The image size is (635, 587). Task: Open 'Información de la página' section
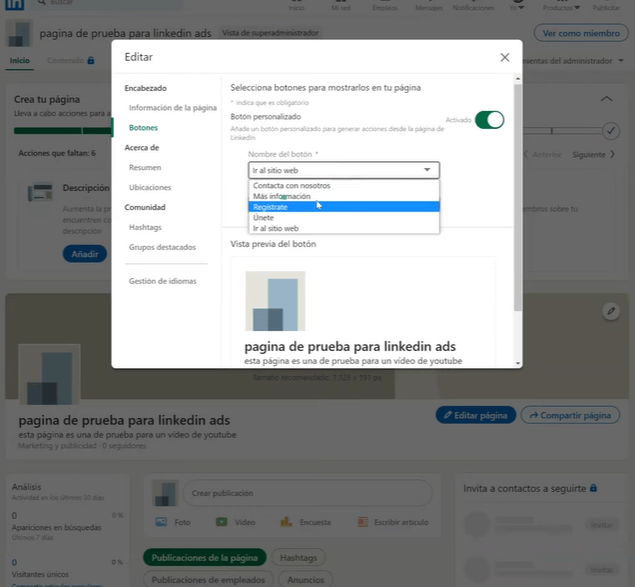tap(173, 108)
